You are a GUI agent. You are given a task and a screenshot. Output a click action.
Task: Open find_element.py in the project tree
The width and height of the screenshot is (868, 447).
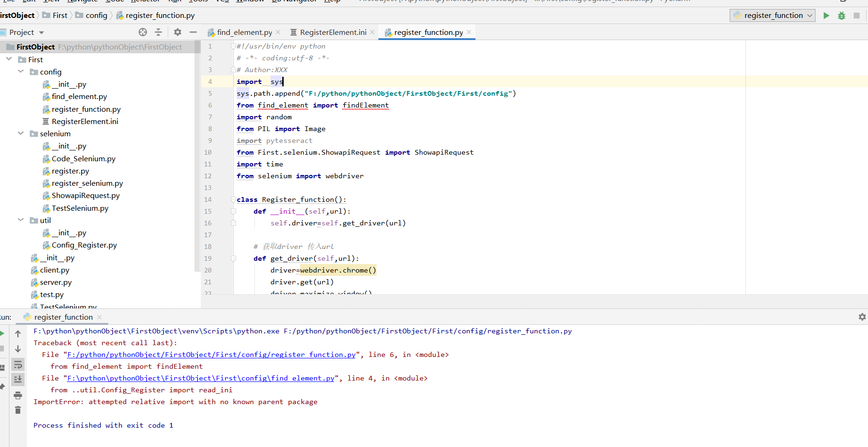coord(79,96)
